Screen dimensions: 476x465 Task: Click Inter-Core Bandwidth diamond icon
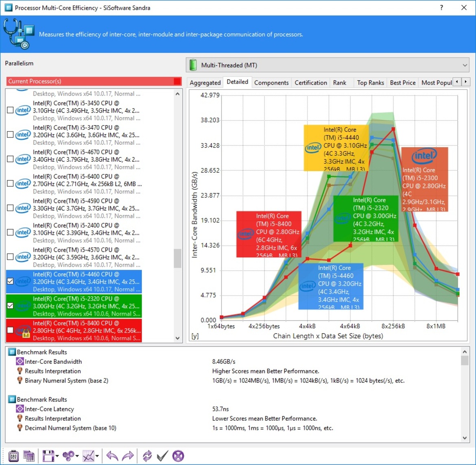(20, 361)
